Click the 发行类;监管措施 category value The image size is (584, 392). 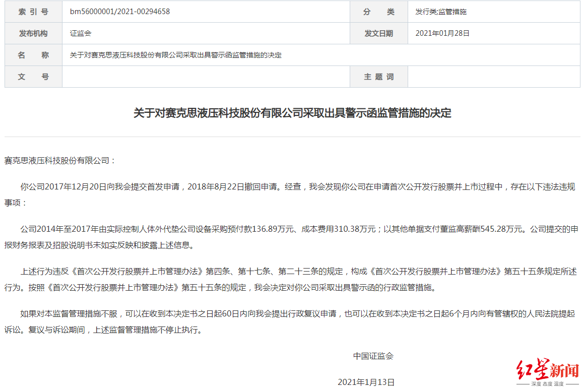(441, 12)
